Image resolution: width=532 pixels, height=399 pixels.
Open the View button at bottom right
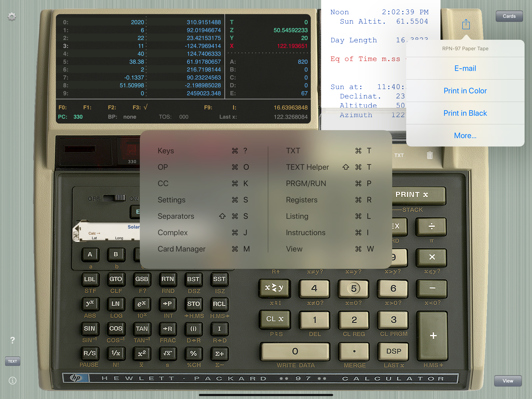point(507,381)
